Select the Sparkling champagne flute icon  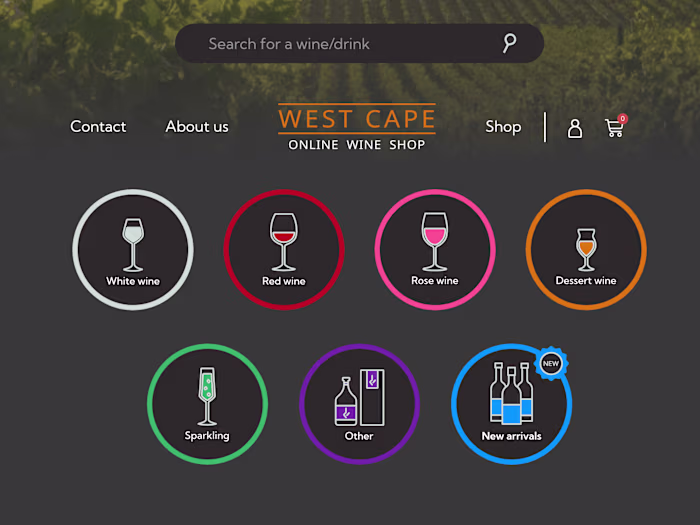pyautogui.click(x=207, y=396)
